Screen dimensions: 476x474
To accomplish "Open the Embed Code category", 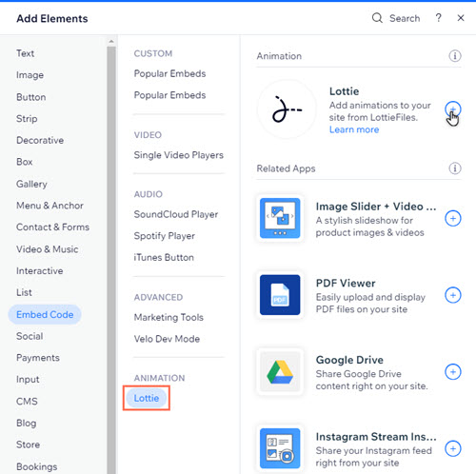I will 45,314.
